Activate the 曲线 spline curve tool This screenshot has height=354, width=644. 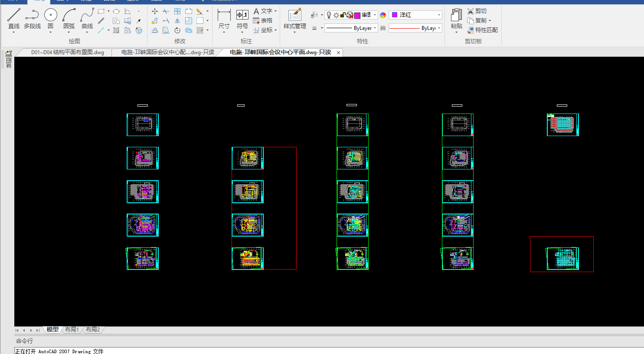87,19
